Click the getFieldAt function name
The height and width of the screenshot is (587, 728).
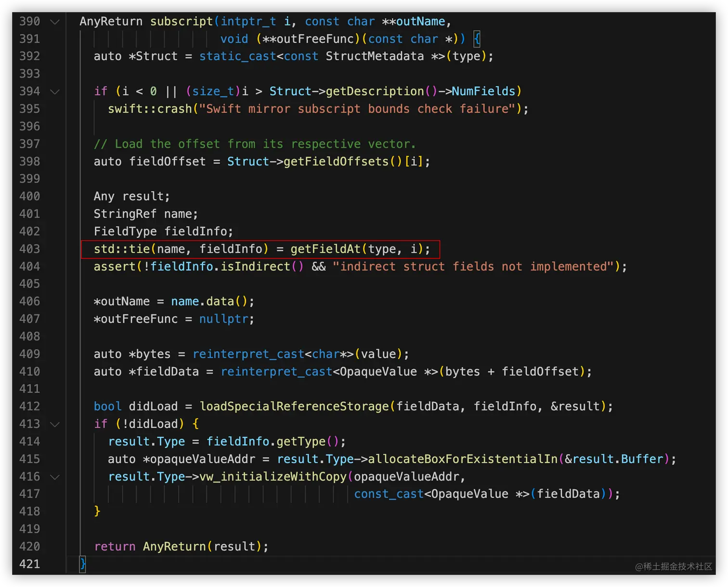[x=325, y=249]
